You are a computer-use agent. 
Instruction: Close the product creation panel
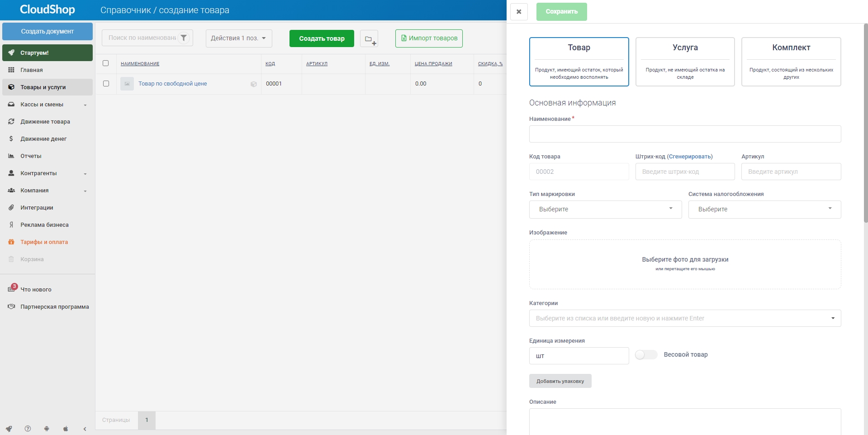[x=519, y=12]
